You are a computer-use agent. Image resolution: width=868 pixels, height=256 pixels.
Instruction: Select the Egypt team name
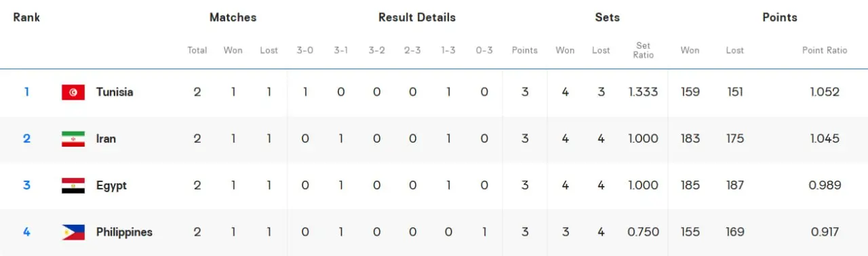[111, 185]
